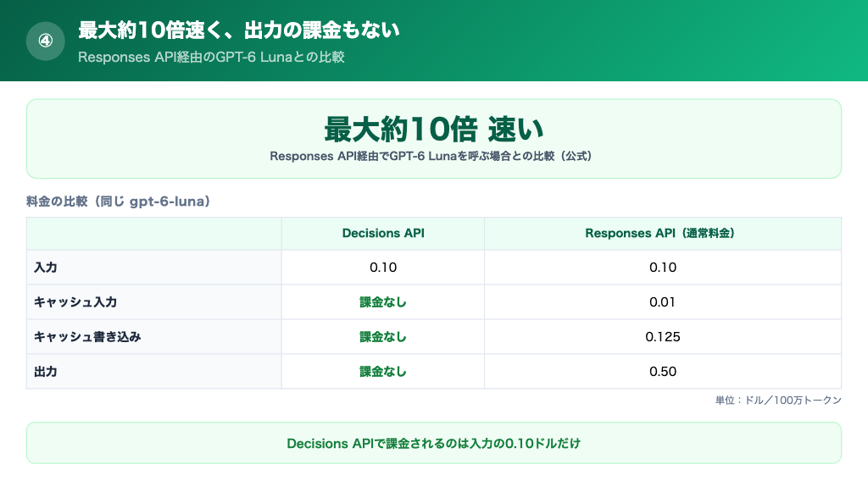Click the note Decisions APIで課金されるのは入力の0.10ドルだけ
The width and height of the screenshot is (868, 481).
pos(433,444)
